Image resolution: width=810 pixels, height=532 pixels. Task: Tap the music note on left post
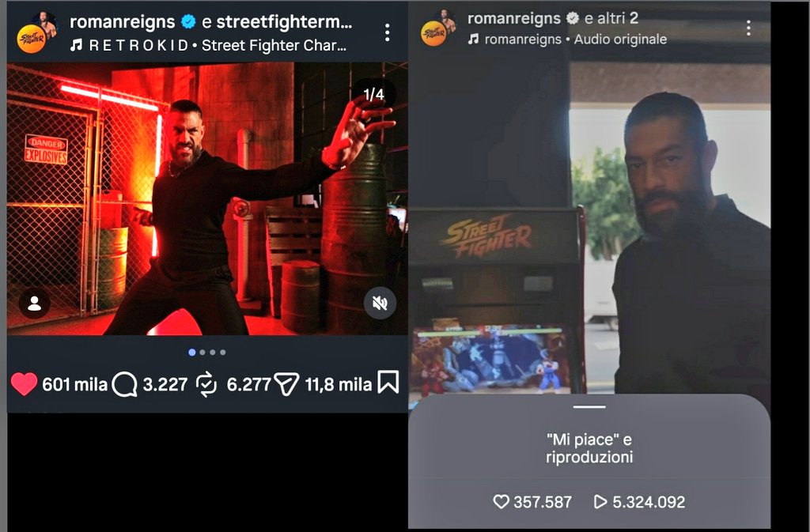[x=77, y=45]
